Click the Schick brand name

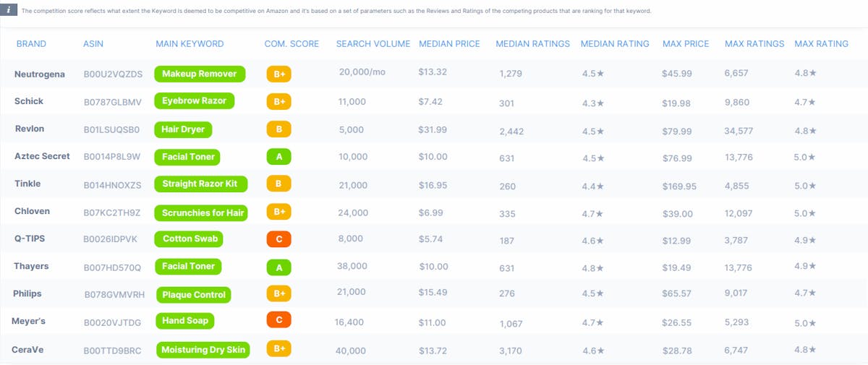tap(29, 101)
